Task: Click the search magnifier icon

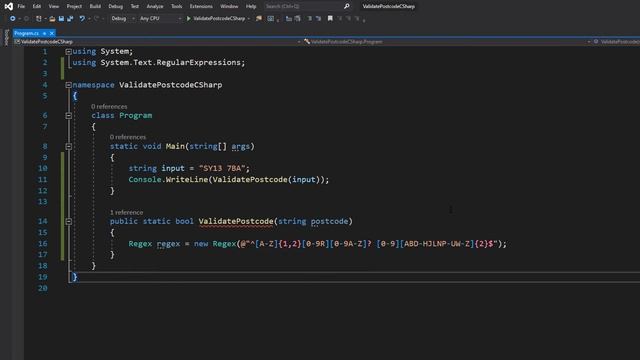Action: [347, 6]
